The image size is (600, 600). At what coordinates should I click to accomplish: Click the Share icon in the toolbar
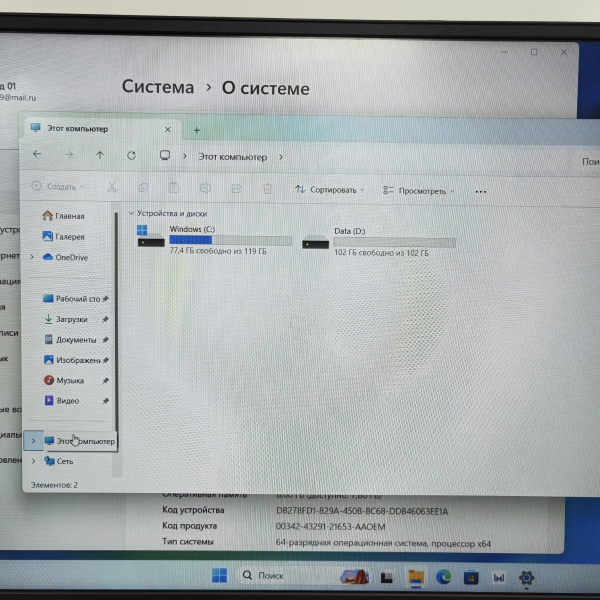[236, 188]
